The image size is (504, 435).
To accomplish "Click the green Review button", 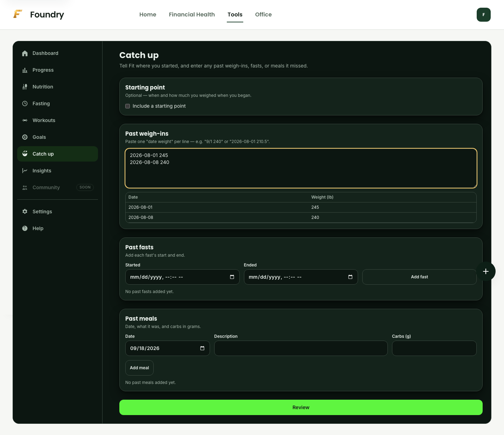I will click(x=301, y=407).
